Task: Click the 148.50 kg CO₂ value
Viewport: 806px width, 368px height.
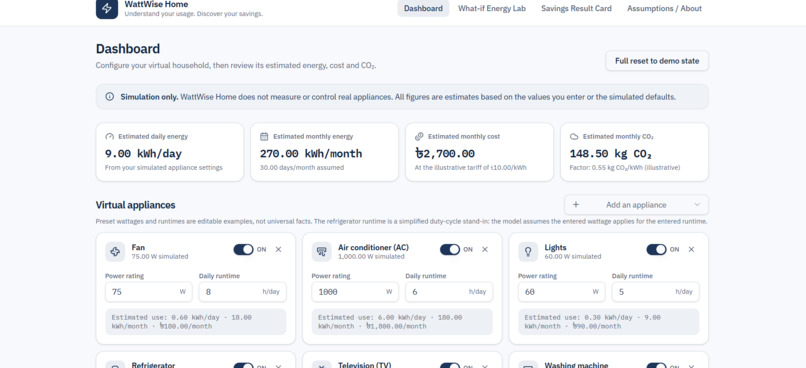Action: pos(611,153)
